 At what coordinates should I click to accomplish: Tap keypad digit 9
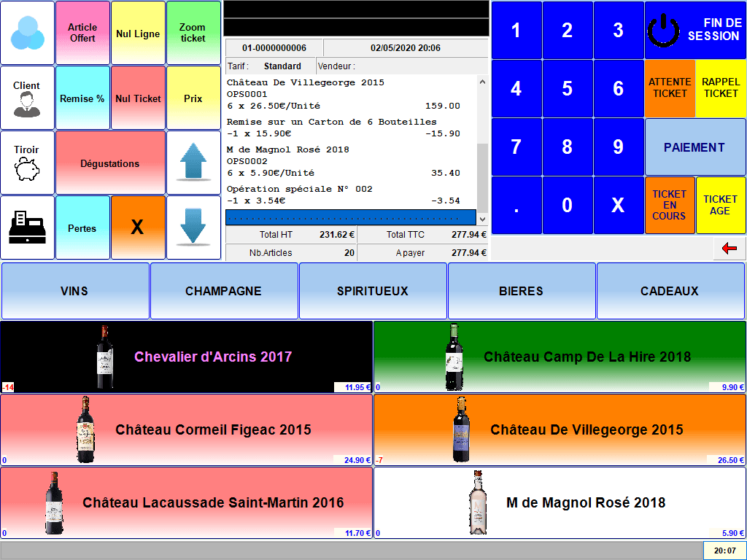click(619, 147)
